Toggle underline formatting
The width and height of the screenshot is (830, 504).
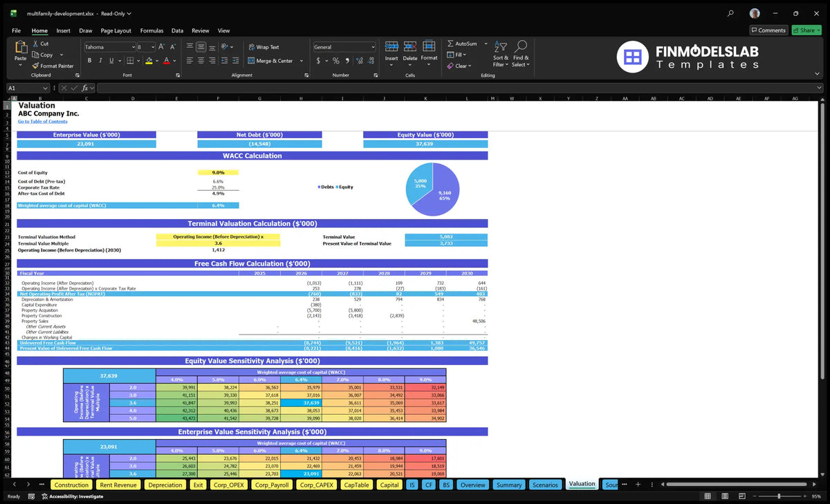pyautogui.click(x=110, y=61)
